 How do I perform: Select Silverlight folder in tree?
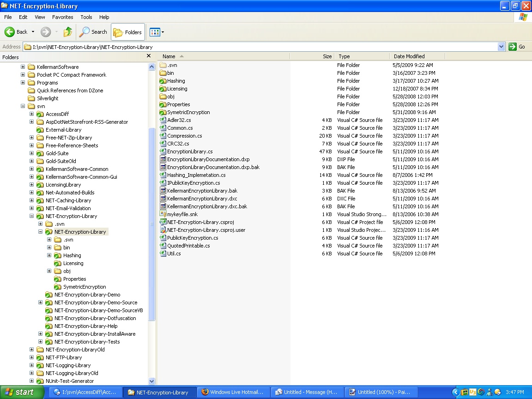(x=48, y=98)
